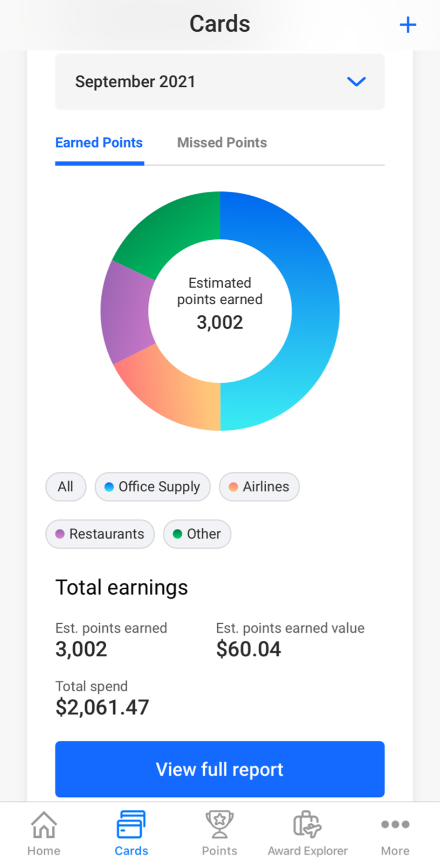Screen dimensions: 441x868
Task: Switch to the Missed Points tab
Action: [222, 143]
